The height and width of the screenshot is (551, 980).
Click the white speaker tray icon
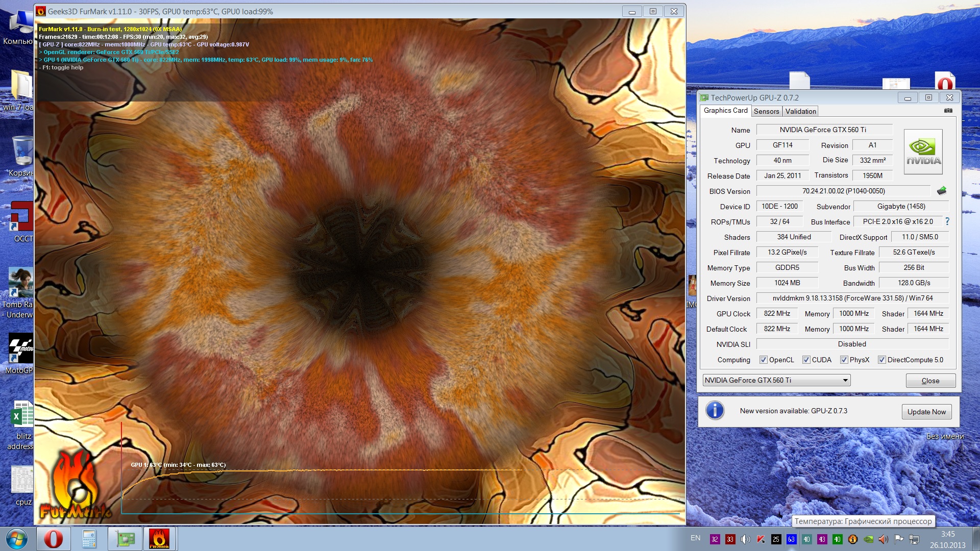[x=746, y=539]
